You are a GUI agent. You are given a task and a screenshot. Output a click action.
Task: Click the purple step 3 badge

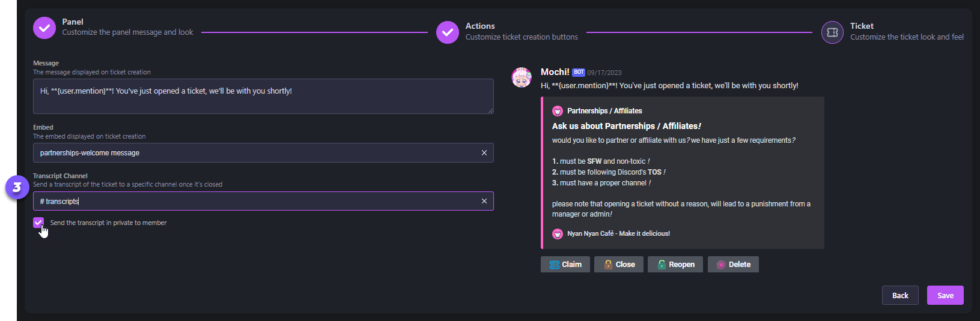pyautogui.click(x=17, y=188)
